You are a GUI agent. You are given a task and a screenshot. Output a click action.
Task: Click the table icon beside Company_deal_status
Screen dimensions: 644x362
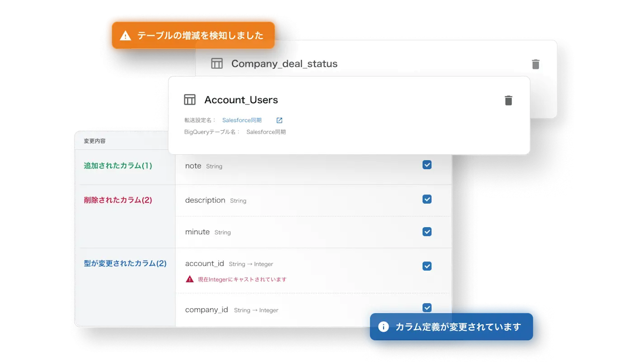point(217,63)
